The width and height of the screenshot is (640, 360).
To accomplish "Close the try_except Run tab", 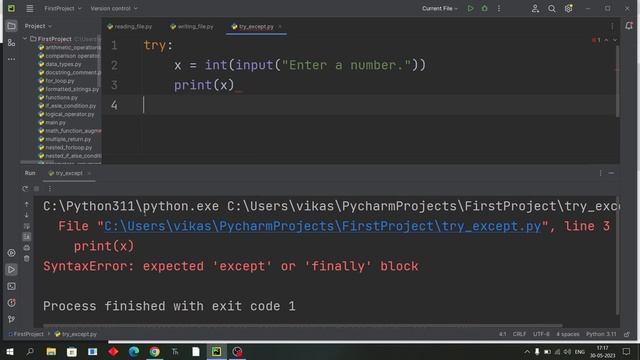I will 89,173.
